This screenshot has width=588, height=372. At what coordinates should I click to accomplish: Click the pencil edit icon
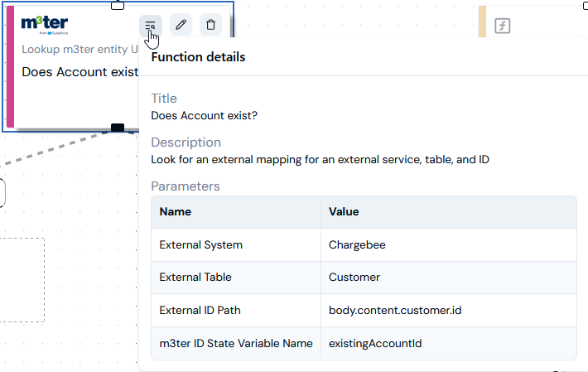[181, 25]
